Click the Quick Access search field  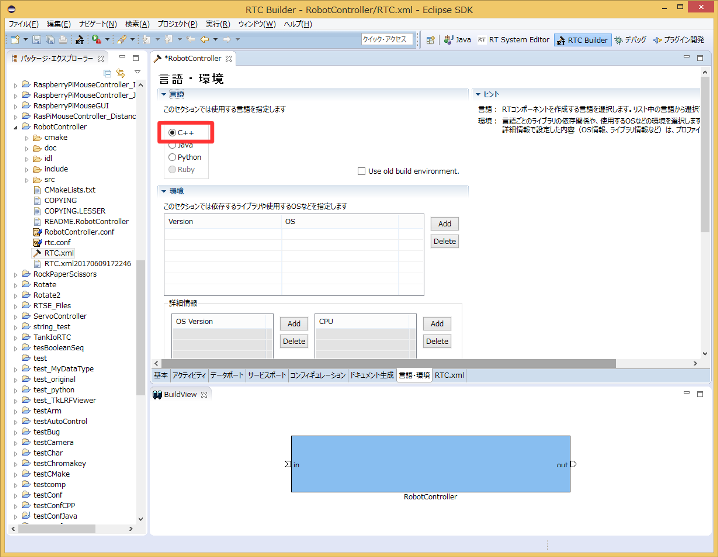click(387, 40)
